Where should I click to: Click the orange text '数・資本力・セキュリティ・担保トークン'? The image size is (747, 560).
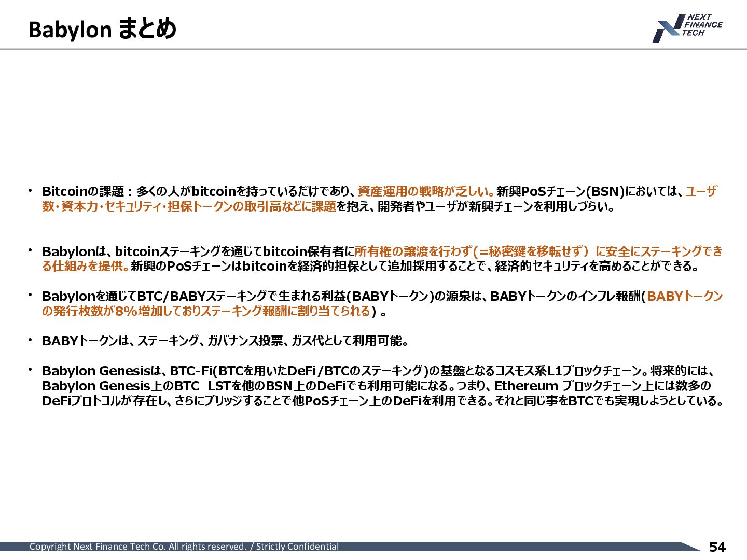(137, 206)
